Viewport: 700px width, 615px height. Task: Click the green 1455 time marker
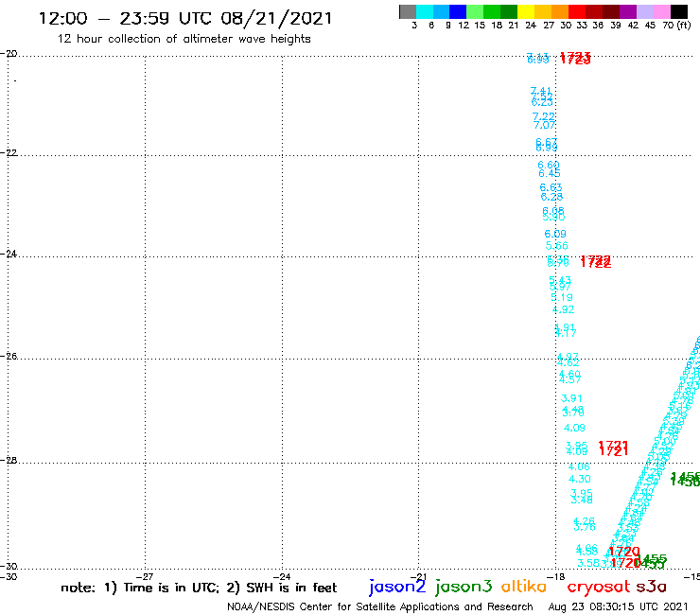point(650,561)
